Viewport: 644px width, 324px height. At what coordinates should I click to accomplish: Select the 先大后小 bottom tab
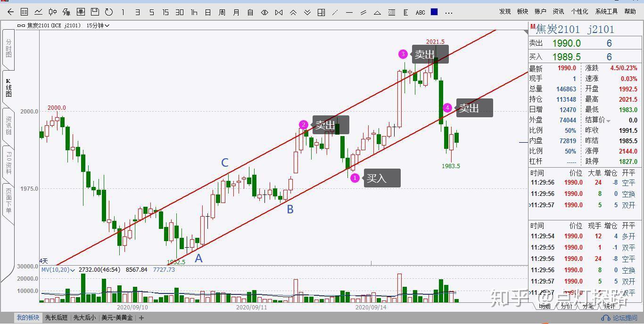click(x=84, y=318)
